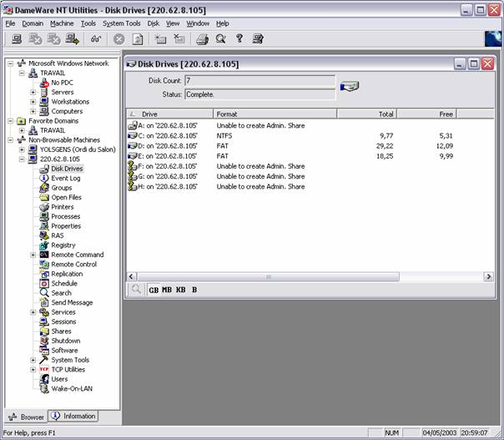Open Software tree item

click(64, 351)
